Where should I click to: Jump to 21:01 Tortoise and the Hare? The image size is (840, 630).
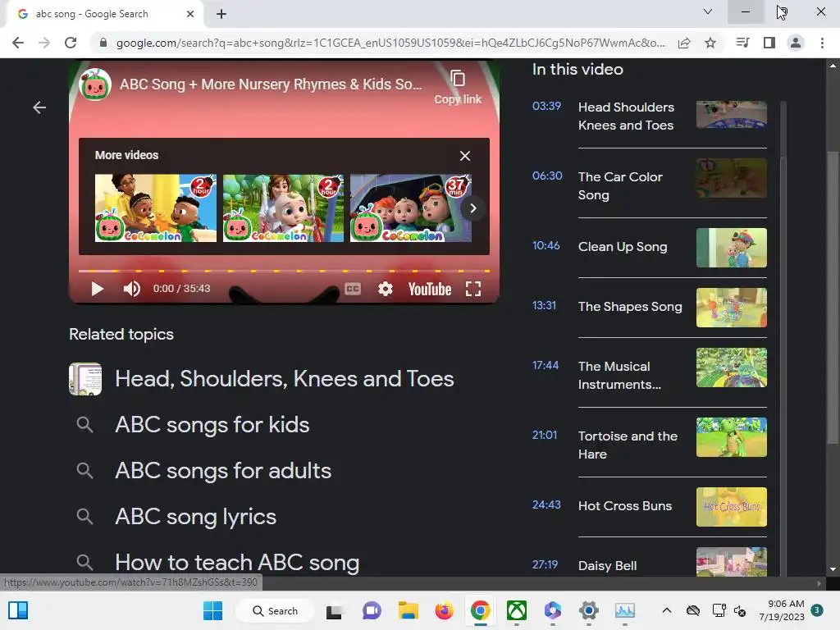click(x=650, y=445)
